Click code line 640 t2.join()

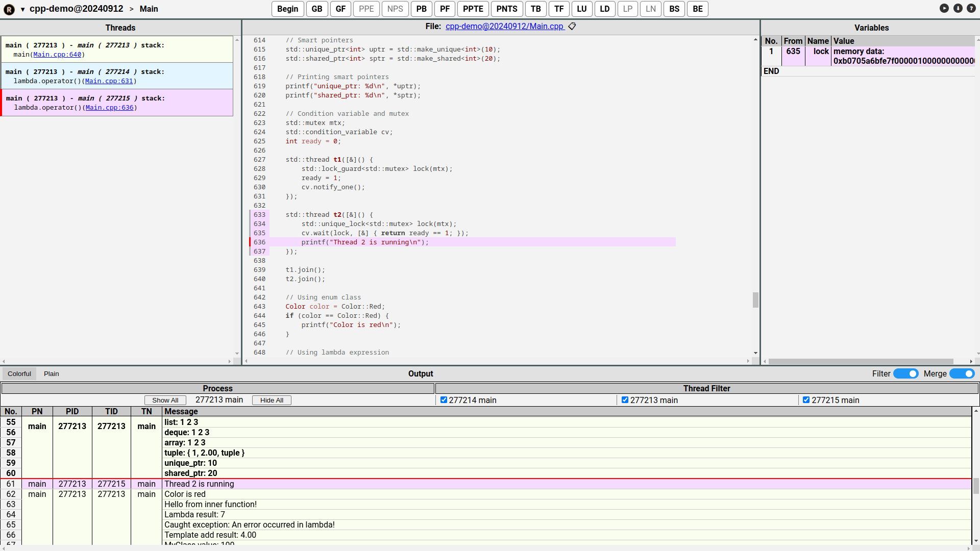[305, 279]
